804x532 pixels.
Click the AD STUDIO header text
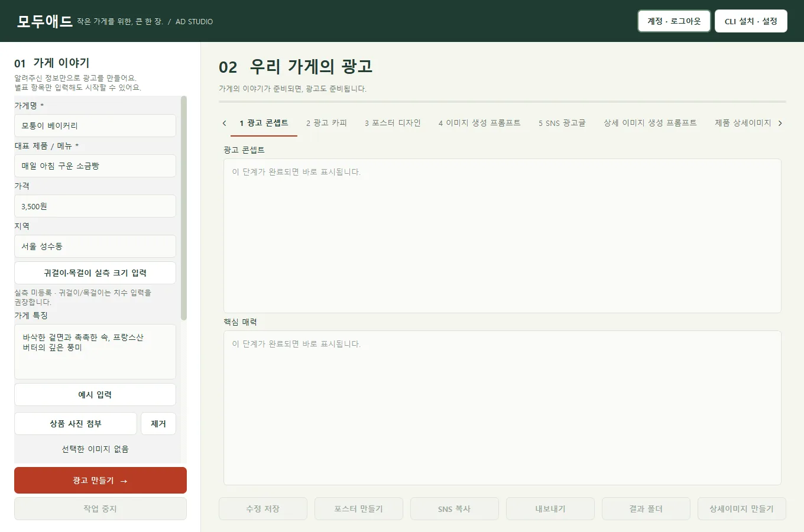click(194, 21)
